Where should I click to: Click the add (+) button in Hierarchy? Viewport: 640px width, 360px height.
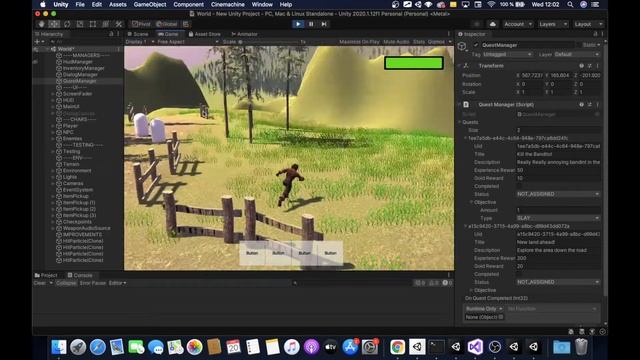click(37, 42)
